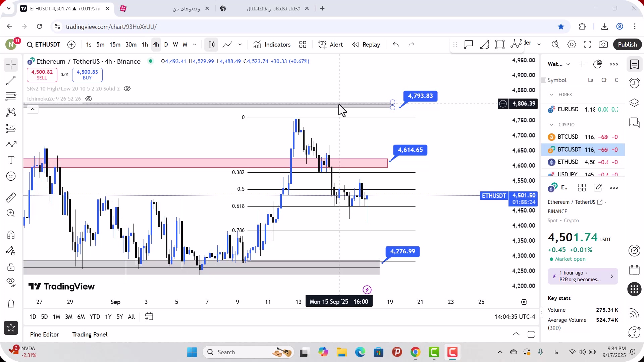Set range to YTD
This screenshot has height=362, width=644.
point(95,317)
